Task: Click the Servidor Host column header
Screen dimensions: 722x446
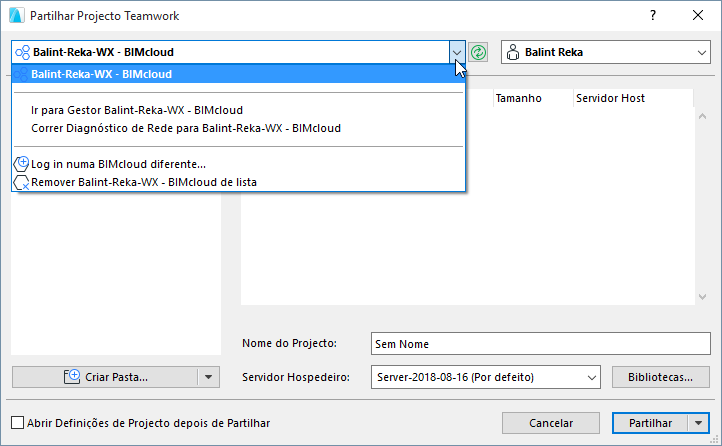Action: coord(633,98)
